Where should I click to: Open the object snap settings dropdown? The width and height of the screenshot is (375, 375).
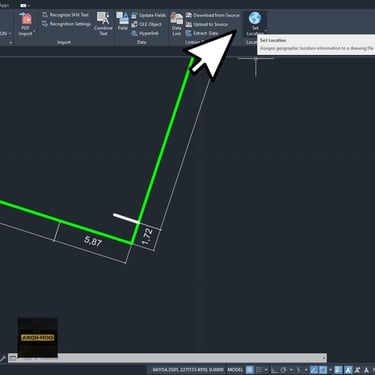(330, 370)
